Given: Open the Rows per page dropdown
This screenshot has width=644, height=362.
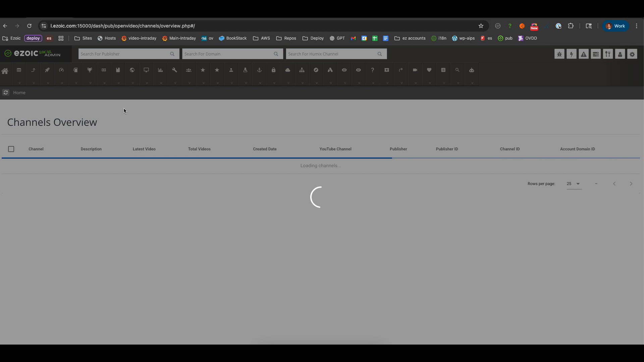Looking at the screenshot, I should pos(574,184).
